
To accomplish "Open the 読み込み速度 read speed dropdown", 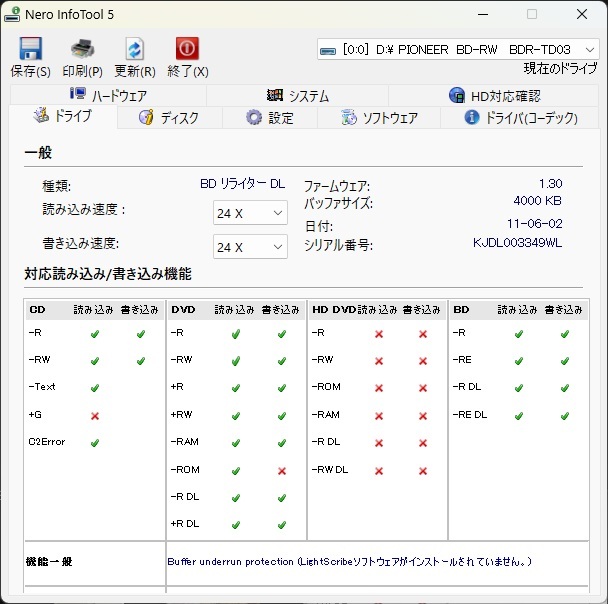I will [250, 213].
